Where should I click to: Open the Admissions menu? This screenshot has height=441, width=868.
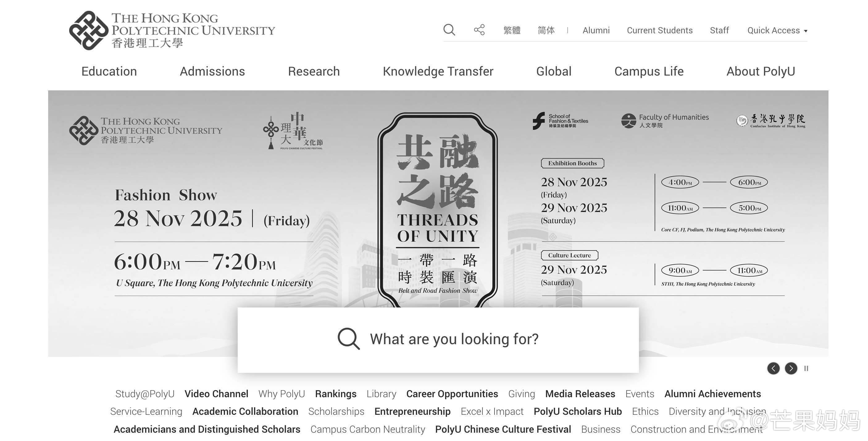[212, 71]
